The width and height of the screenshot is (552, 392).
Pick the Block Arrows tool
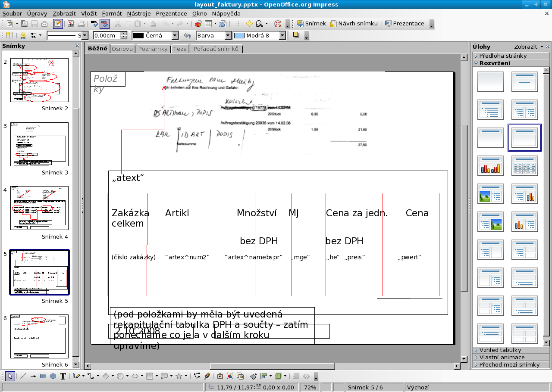click(135, 376)
